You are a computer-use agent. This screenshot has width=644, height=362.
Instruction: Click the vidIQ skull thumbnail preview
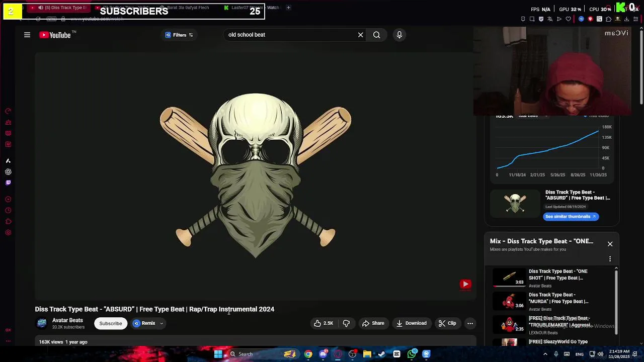point(515,204)
